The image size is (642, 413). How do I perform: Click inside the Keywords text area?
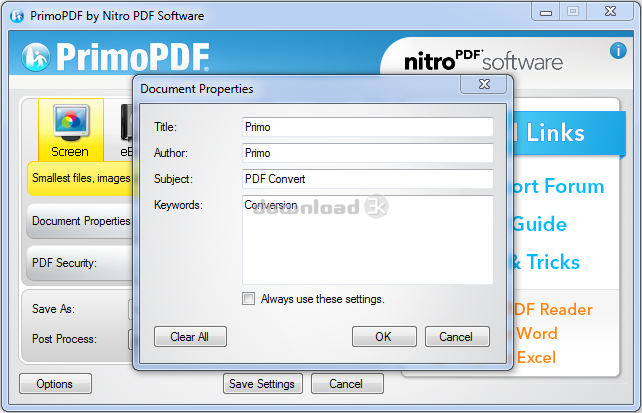tap(367, 239)
